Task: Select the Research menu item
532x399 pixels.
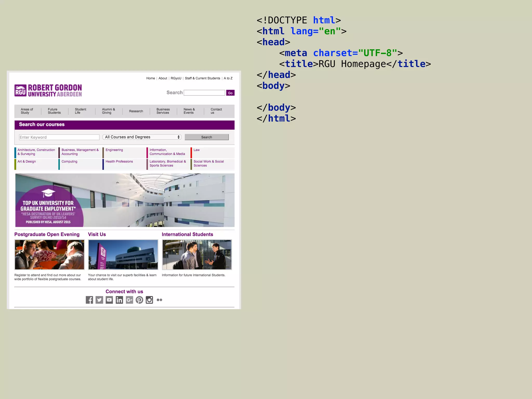Action: click(136, 111)
